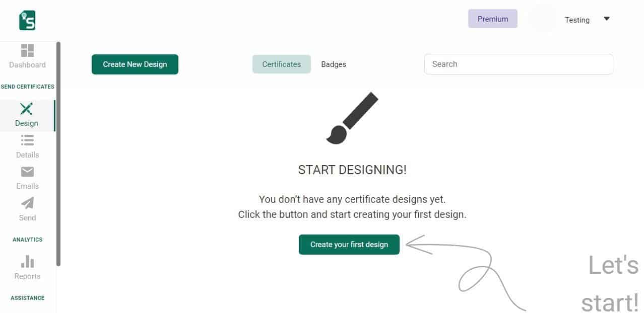Click the Analytics section label
644x313 pixels.
tap(27, 240)
